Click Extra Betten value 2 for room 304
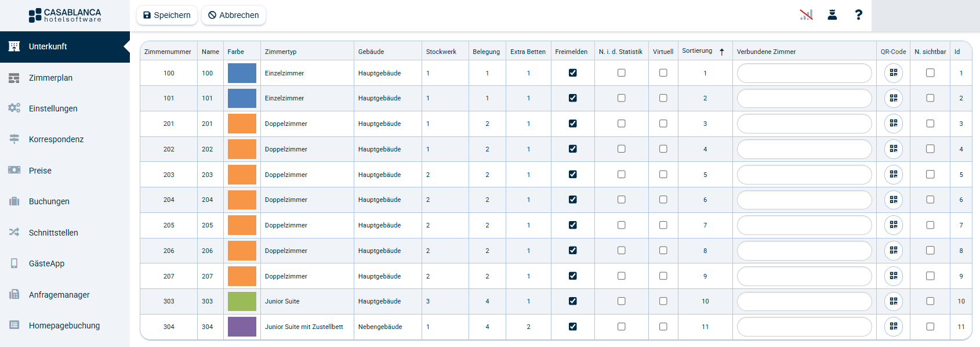The image size is (980, 347). [x=528, y=327]
